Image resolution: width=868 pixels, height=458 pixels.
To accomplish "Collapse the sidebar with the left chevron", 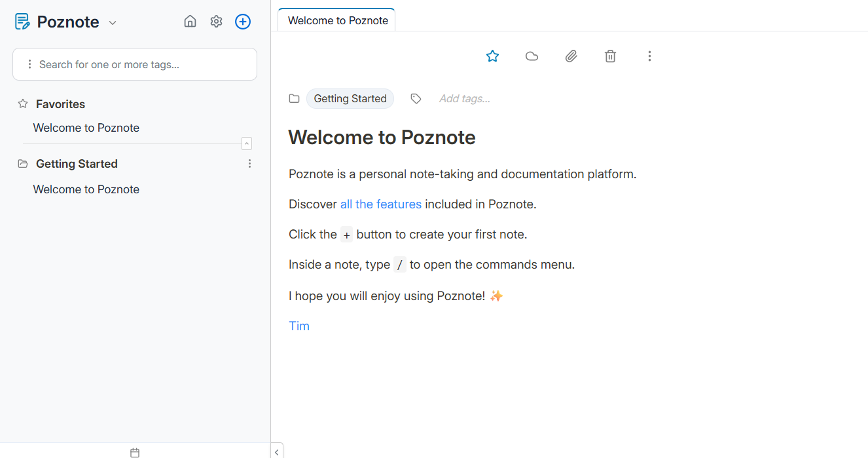I will pyautogui.click(x=277, y=451).
